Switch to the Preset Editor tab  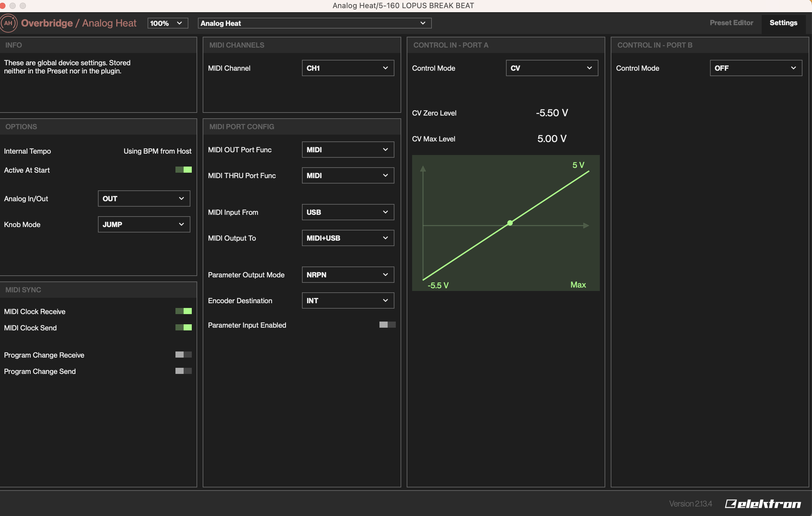(x=731, y=23)
